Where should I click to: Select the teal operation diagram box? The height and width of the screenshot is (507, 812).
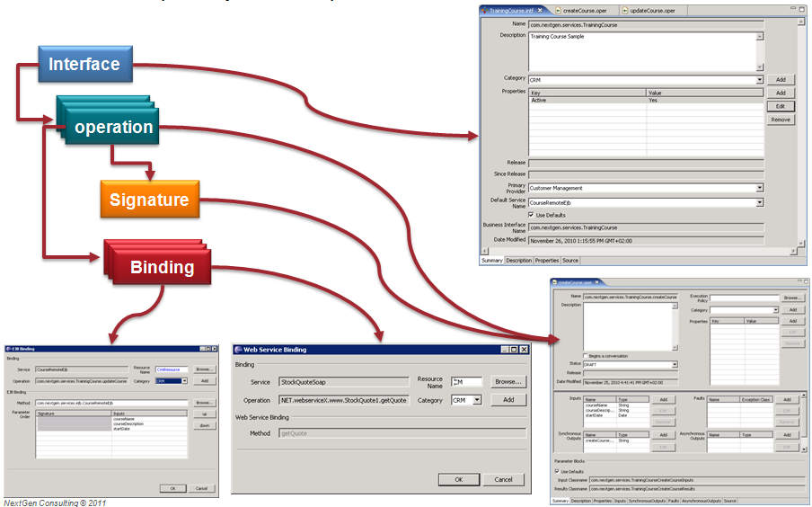click(113, 127)
